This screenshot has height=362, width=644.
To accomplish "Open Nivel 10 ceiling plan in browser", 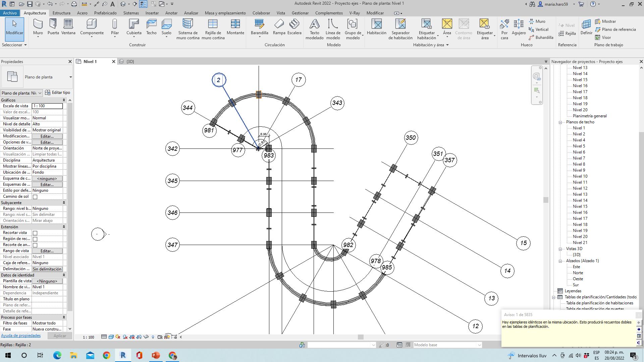I will click(580, 176).
